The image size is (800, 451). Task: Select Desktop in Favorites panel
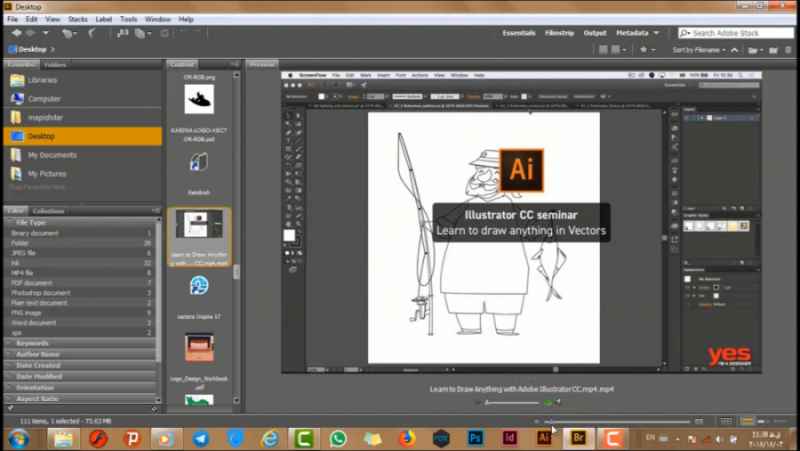tap(83, 136)
